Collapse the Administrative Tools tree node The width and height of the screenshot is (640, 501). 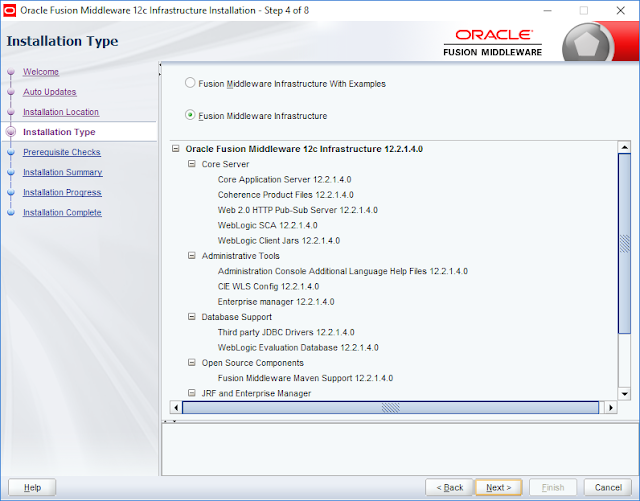[x=191, y=256]
